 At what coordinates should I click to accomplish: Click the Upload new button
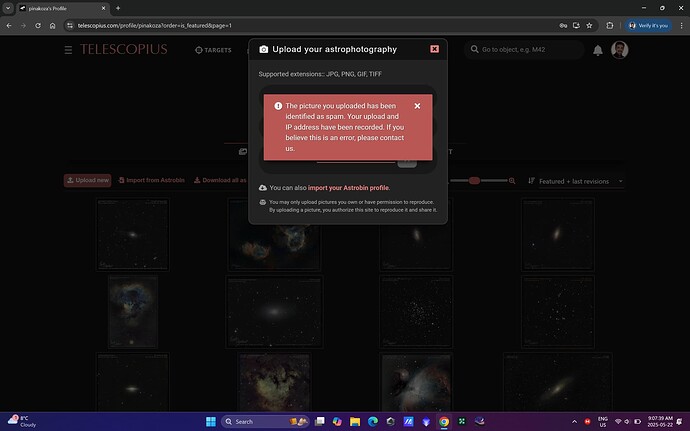click(88, 180)
